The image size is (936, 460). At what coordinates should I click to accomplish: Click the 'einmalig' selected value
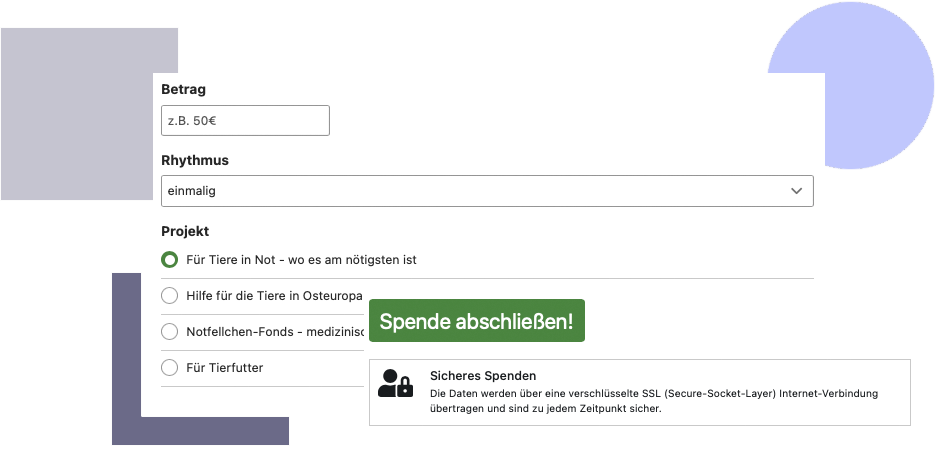[192, 191]
